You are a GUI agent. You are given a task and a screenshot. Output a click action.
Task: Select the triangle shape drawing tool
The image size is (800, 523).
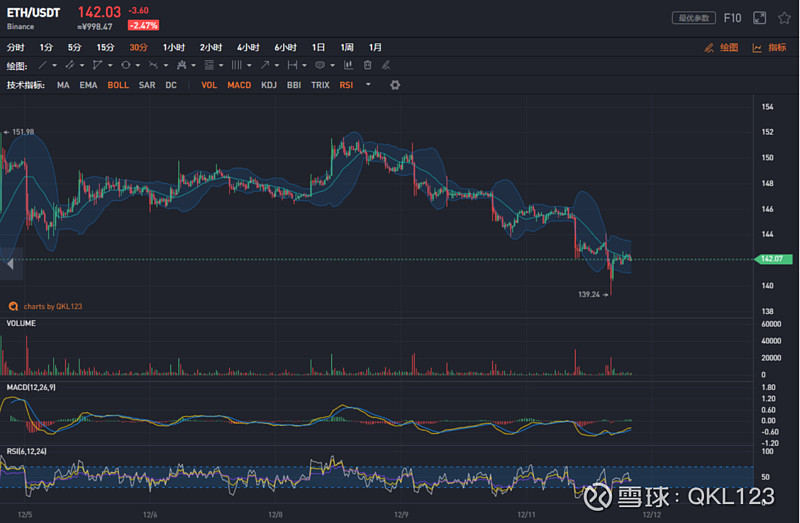(x=97, y=65)
